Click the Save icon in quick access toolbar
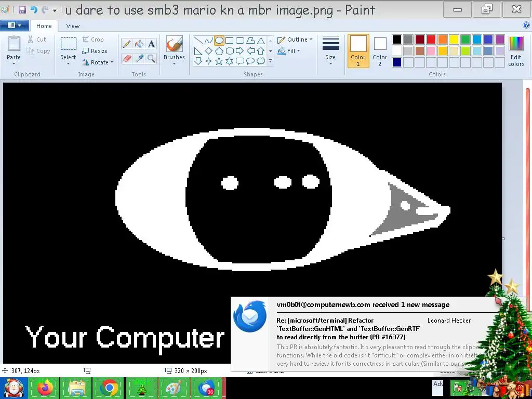Image resolution: width=532 pixels, height=399 pixels. (x=22, y=10)
